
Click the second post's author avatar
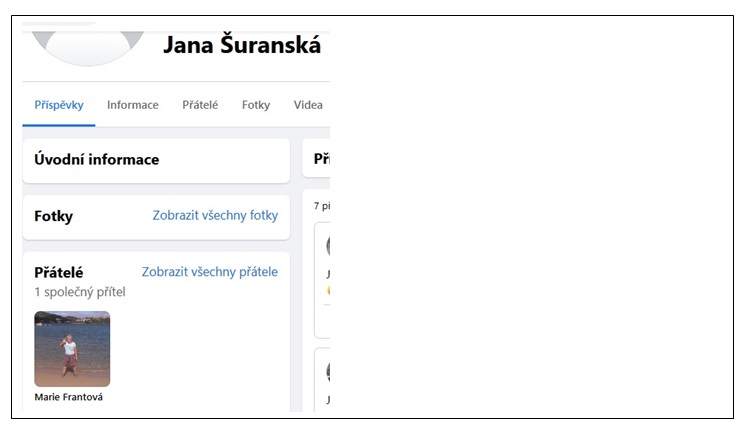[328, 372]
